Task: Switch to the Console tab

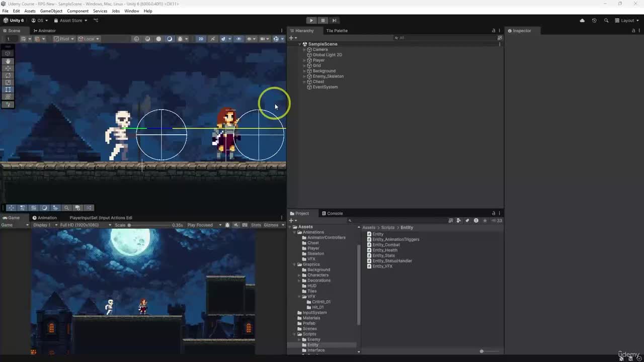Action: point(332,213)
